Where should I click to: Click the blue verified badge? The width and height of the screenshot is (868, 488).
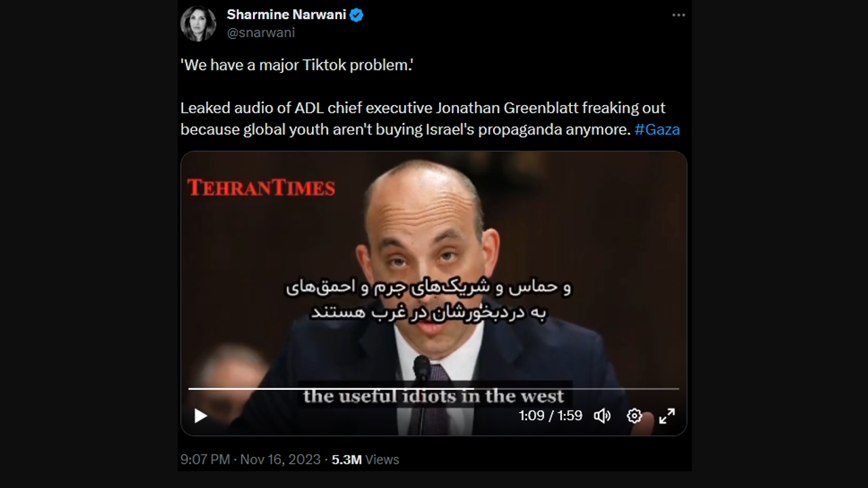click(x=356, y=15)
